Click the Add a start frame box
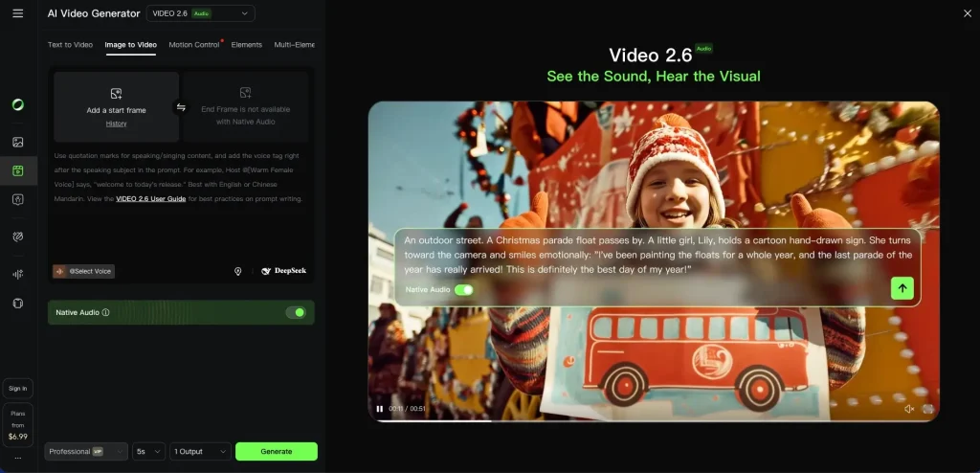This screenshot has height=473, width=980. [x=116, y=107]
